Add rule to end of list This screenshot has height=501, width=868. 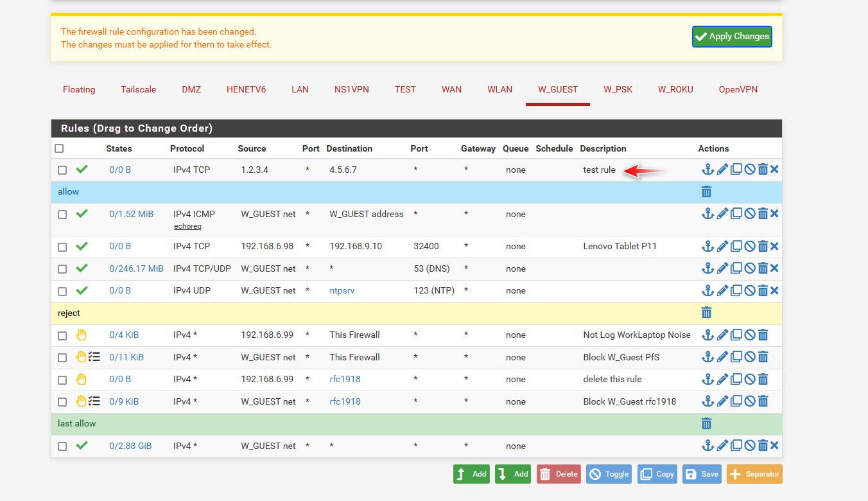pos(513,474)
